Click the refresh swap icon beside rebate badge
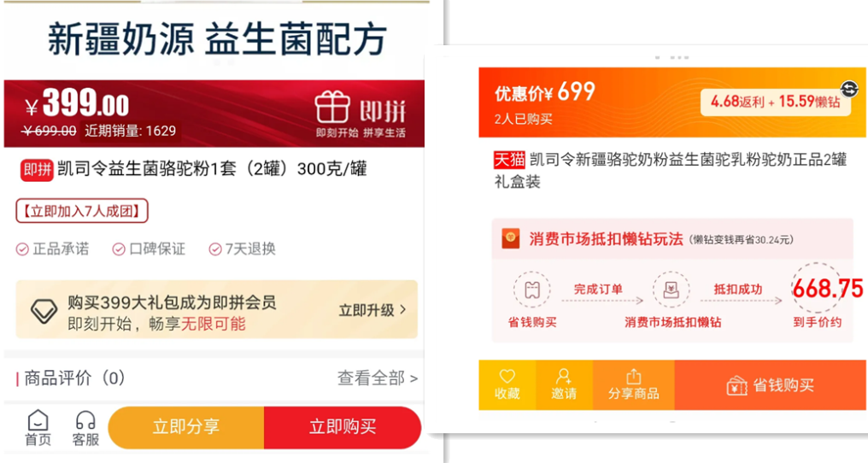 pos(849,89)
